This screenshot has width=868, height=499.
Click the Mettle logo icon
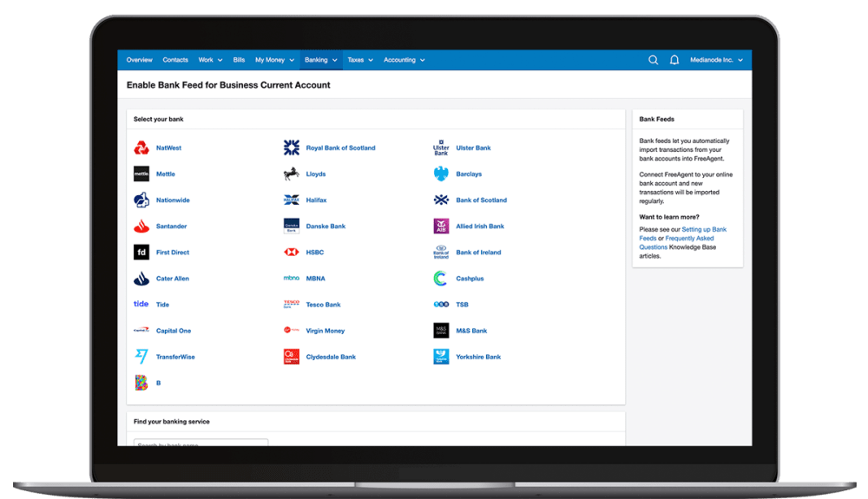pos(141,174)
